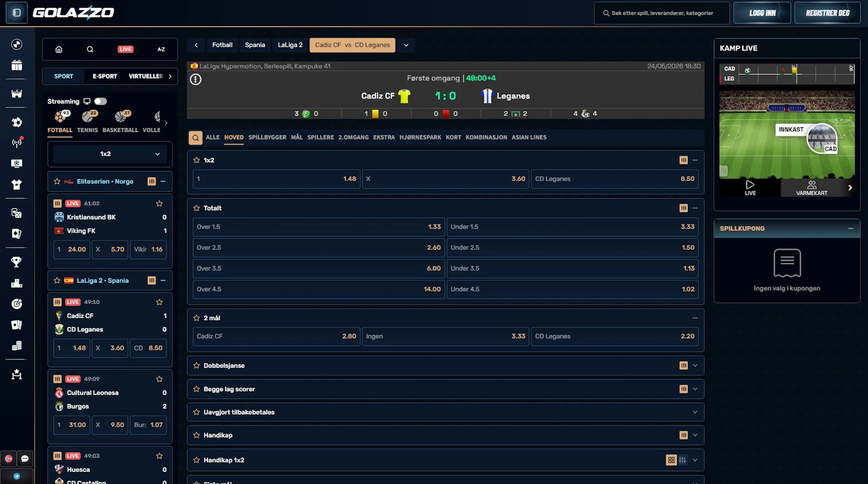The image size is (868, 484).
Task: Select CD Leganes 1x2 odds 8.50
Action: tap(615, 179)
